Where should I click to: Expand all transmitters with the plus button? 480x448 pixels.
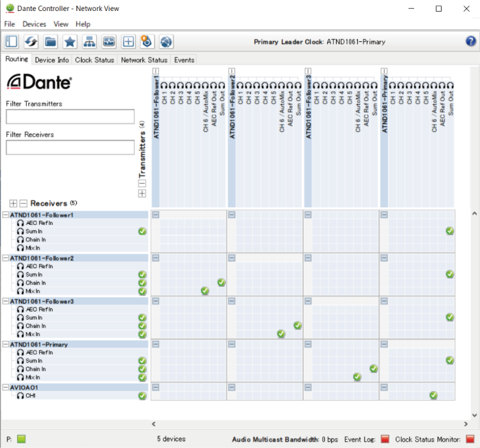[142, 193]
